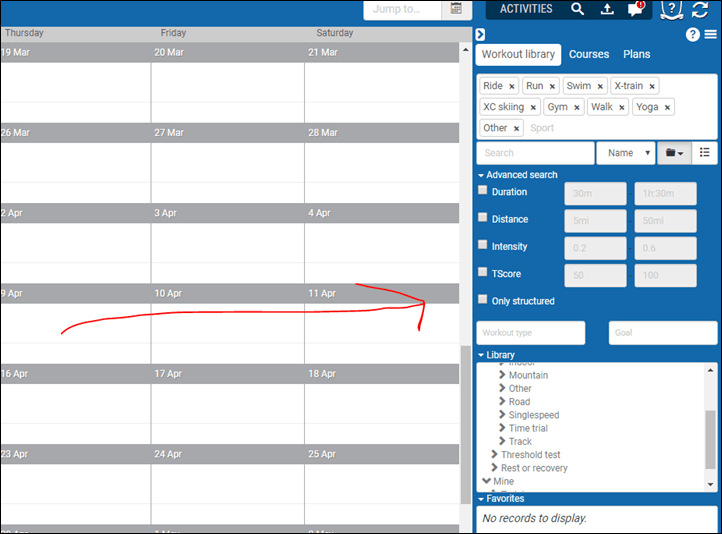The image size is (722, 534).
Task: Expand the Rest or recovery folder
Action: coord(495,468)
